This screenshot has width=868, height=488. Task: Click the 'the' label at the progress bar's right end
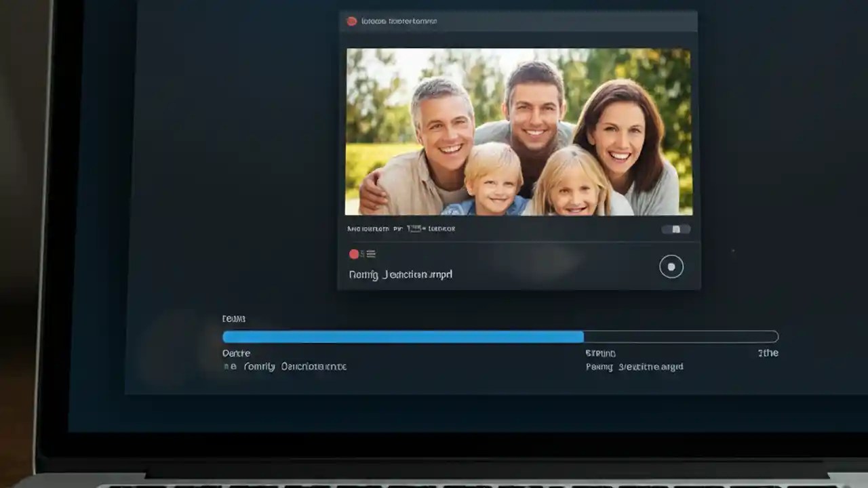(770, 352)
